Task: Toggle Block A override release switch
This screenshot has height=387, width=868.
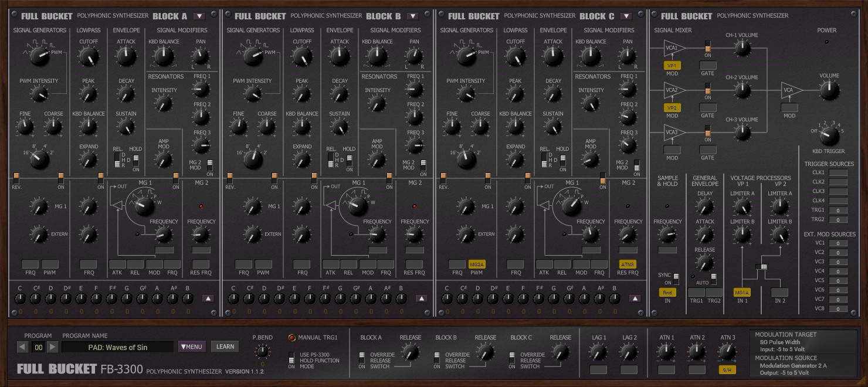Action: pyautogui.click(x=362, y=358)
